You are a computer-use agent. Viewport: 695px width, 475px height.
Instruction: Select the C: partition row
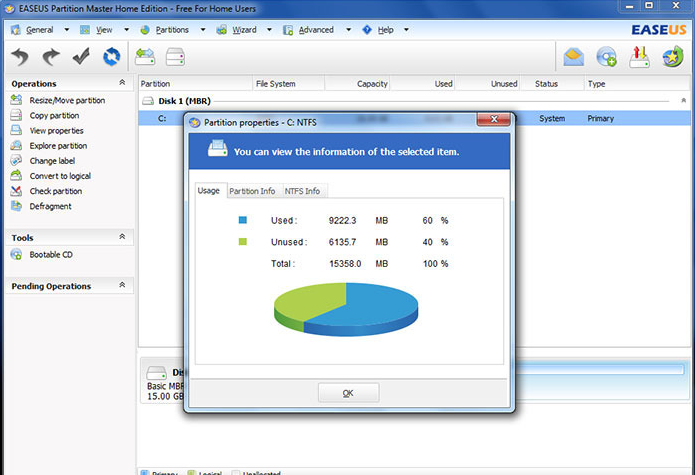pos(414,118)
